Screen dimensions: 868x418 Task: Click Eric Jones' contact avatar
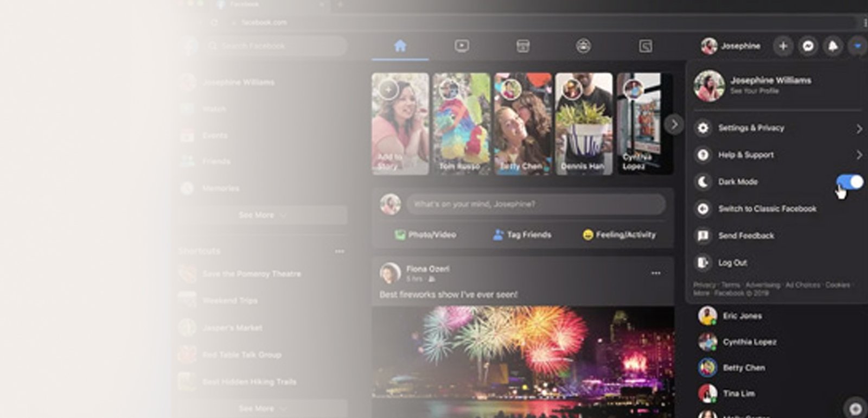point(707,316)
